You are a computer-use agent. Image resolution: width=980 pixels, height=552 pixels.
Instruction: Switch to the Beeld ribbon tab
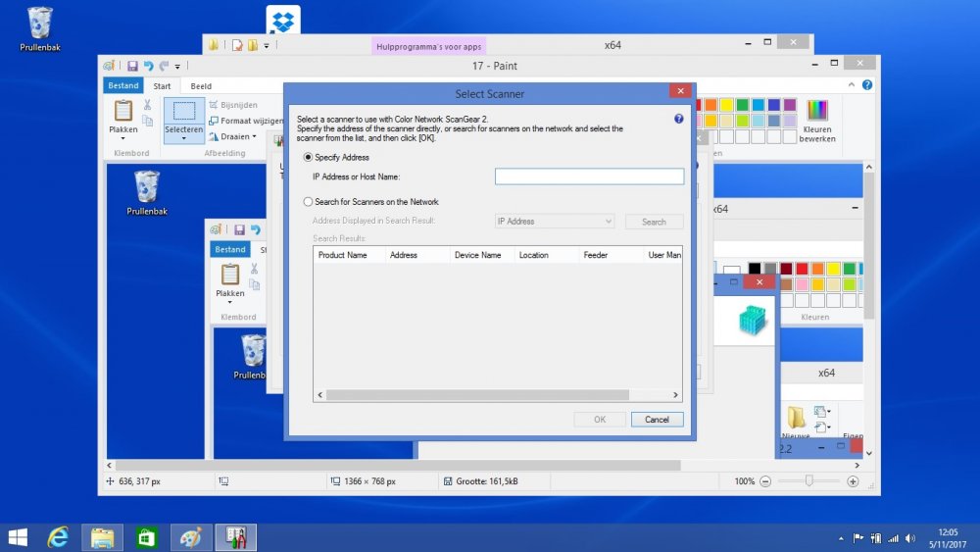tap(201, 86)
